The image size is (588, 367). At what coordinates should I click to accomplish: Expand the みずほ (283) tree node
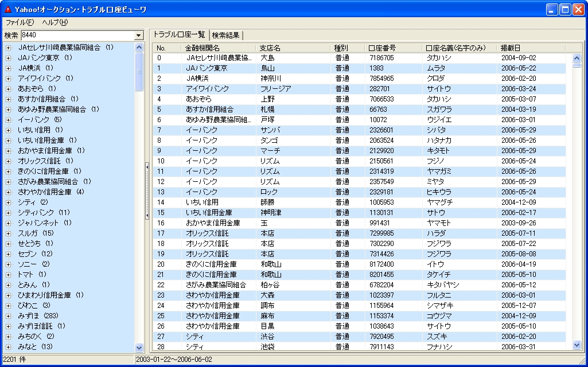(x=8, y=316)
